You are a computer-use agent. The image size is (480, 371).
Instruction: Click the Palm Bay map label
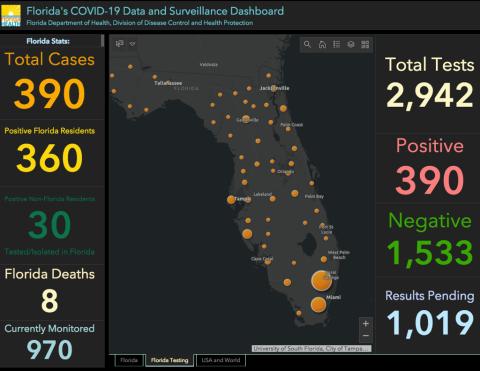pos(314,197)
